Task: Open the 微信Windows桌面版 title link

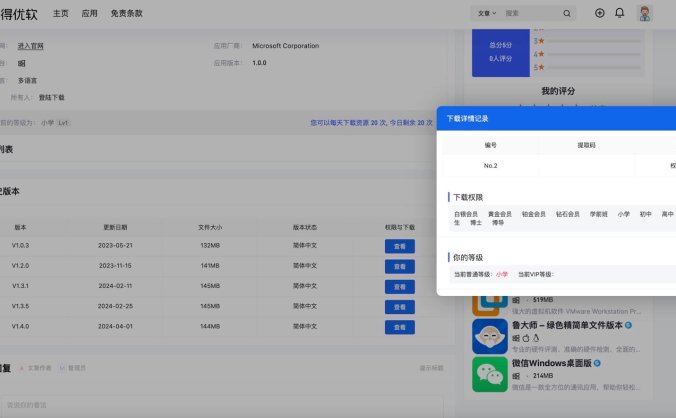Action: pos(551,363)
